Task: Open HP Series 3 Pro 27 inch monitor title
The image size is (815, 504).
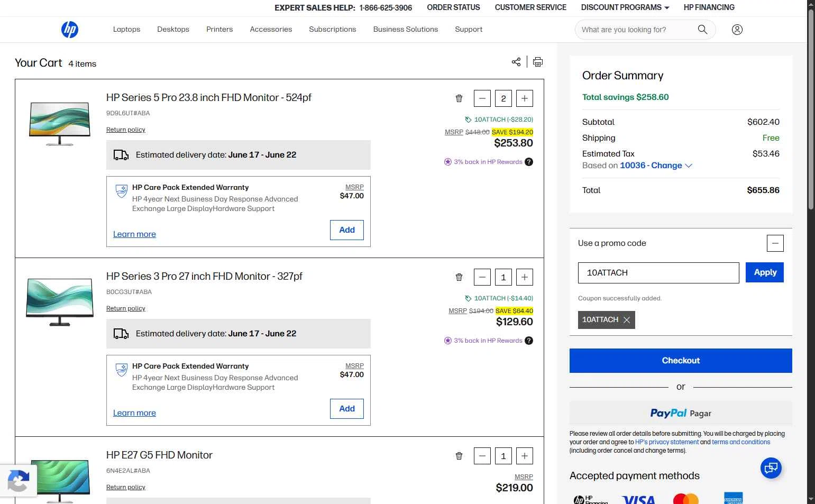Action: click(x=204, y=277)
